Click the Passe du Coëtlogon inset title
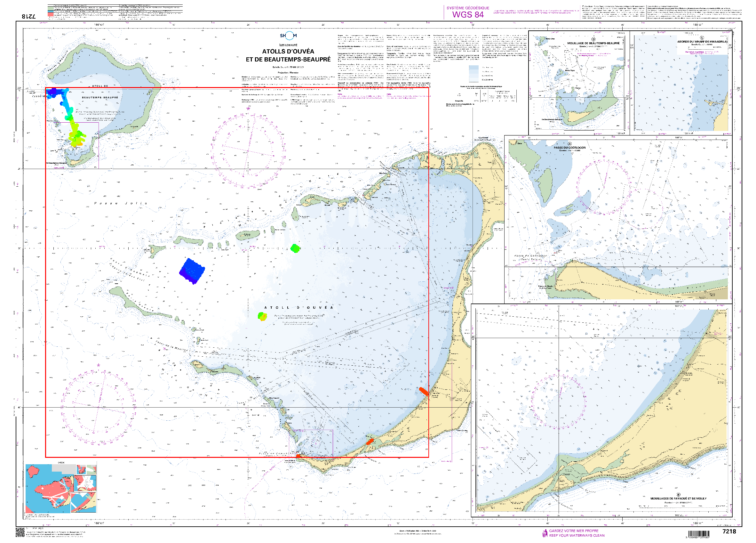 click(569, 147)
